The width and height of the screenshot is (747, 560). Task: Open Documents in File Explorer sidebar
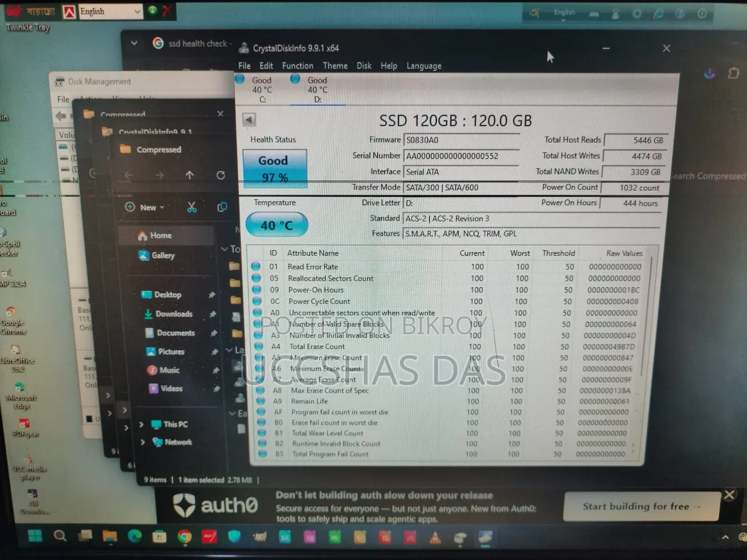(x=170, y=333)
